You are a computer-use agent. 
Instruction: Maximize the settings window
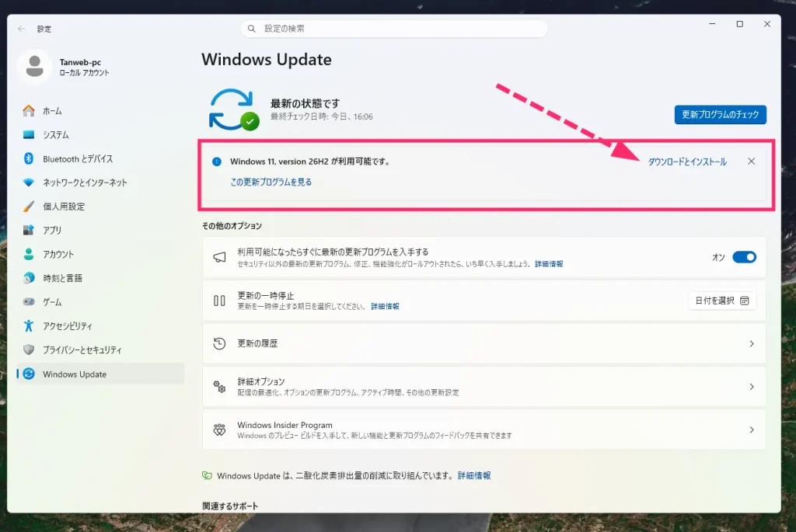point(740,24)
